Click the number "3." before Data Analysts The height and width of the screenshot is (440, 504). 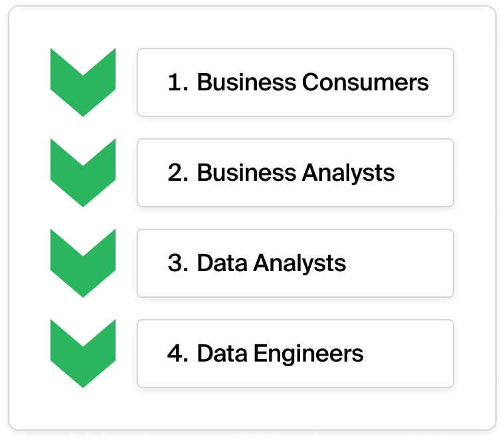click(x=179, y=263)
